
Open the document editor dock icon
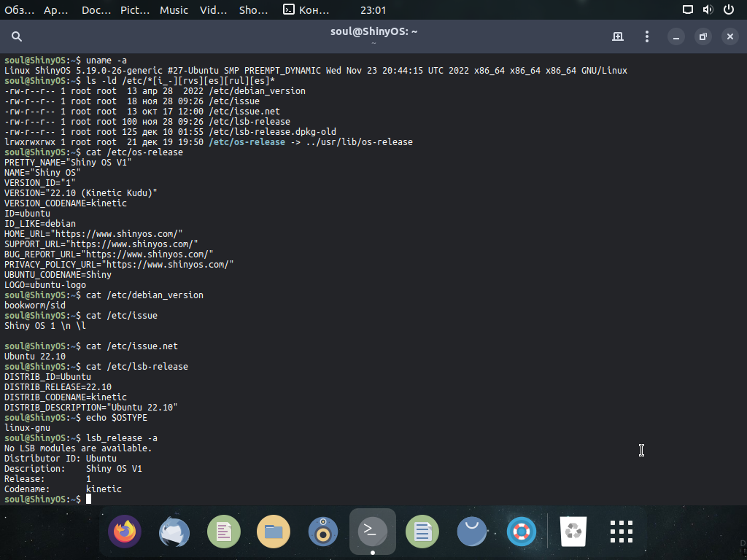[224, 532]
